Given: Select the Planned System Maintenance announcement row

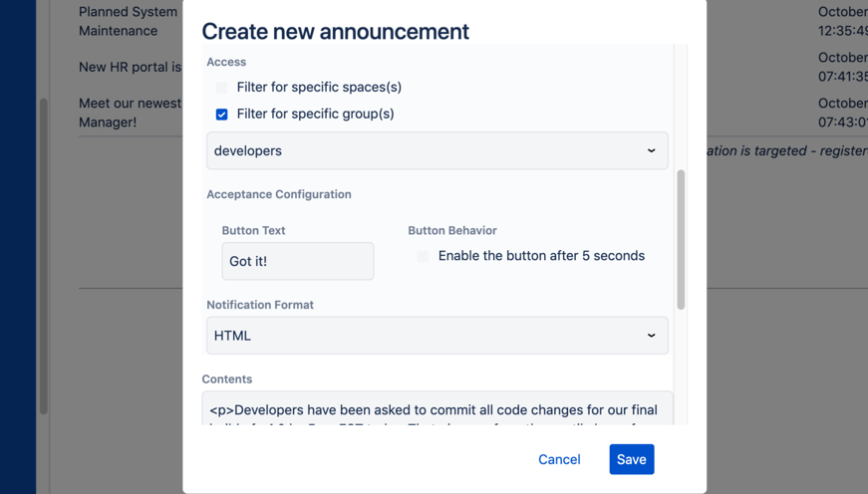Looking at the screenshot, I should (x=128, y=22).
